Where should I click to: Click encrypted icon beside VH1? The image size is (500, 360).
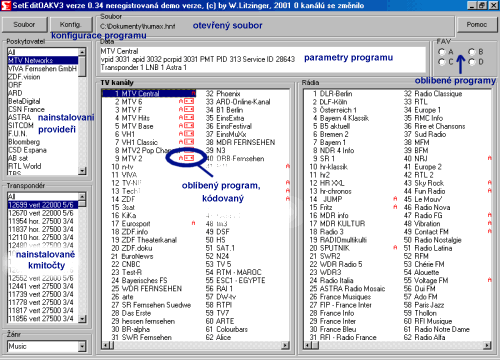189,134
